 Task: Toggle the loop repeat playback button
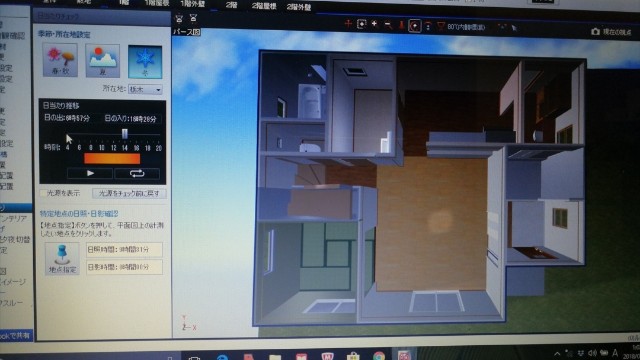pos(137,173)
